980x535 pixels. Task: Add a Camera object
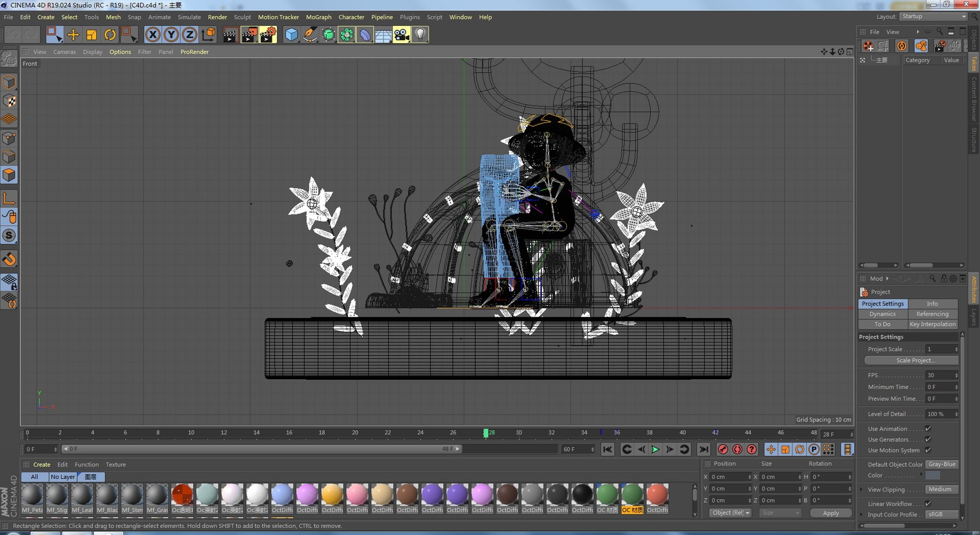(x=402, y=35)
